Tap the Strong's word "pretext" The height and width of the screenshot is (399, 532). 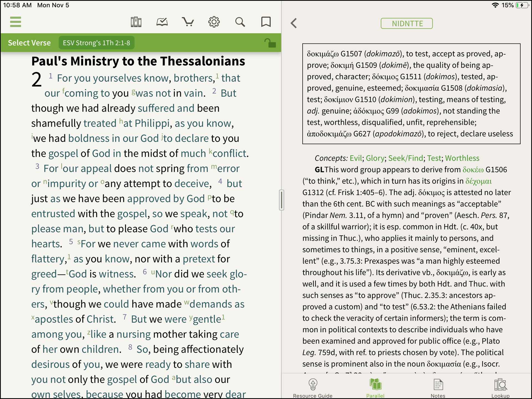click(x=199, y=259)
